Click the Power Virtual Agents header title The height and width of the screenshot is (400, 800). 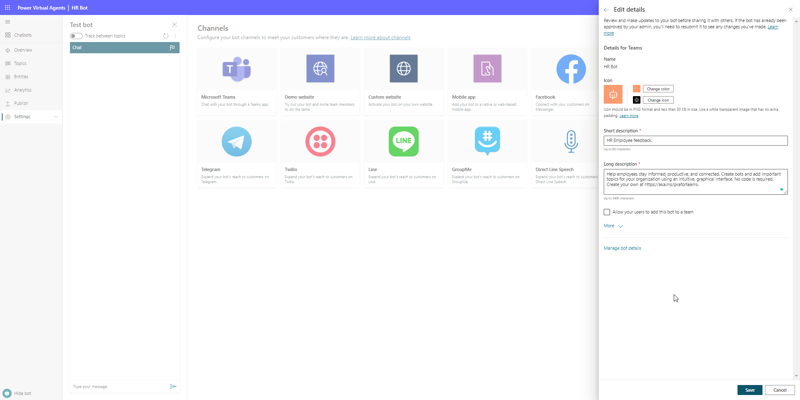click(x=41, y=8)
